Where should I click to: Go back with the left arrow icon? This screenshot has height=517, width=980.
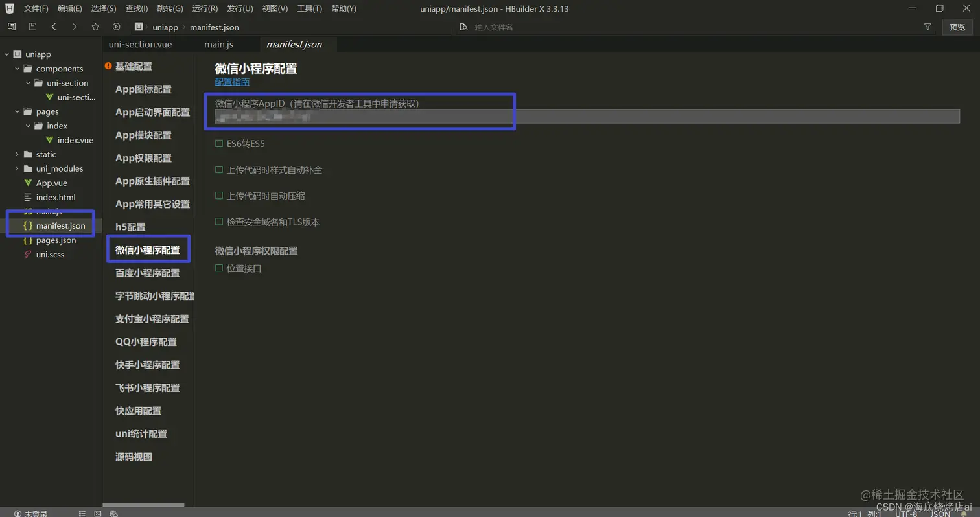pos(54,27)
